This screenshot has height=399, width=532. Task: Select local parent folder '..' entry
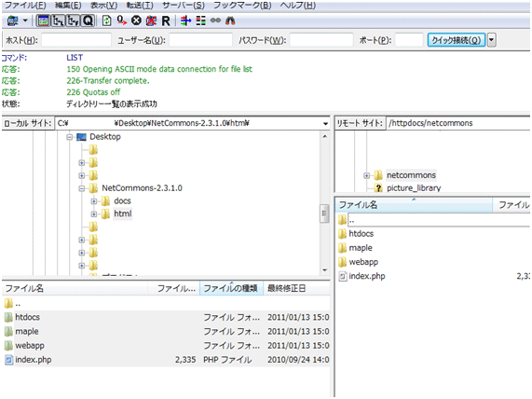point(166,304)
